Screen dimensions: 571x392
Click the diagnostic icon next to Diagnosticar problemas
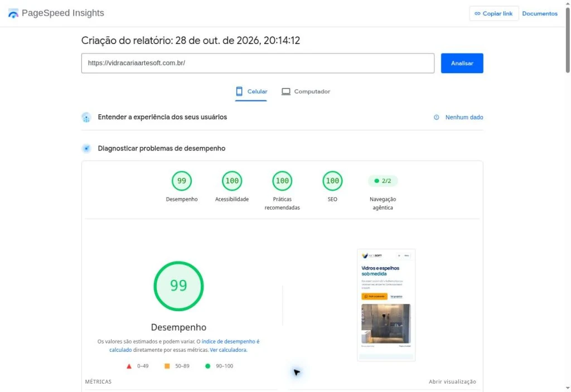tap(86, 149)
